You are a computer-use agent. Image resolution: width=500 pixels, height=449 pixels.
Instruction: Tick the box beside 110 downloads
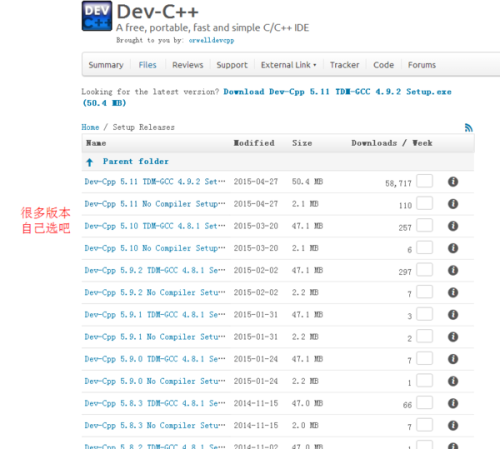click(425, 203)
